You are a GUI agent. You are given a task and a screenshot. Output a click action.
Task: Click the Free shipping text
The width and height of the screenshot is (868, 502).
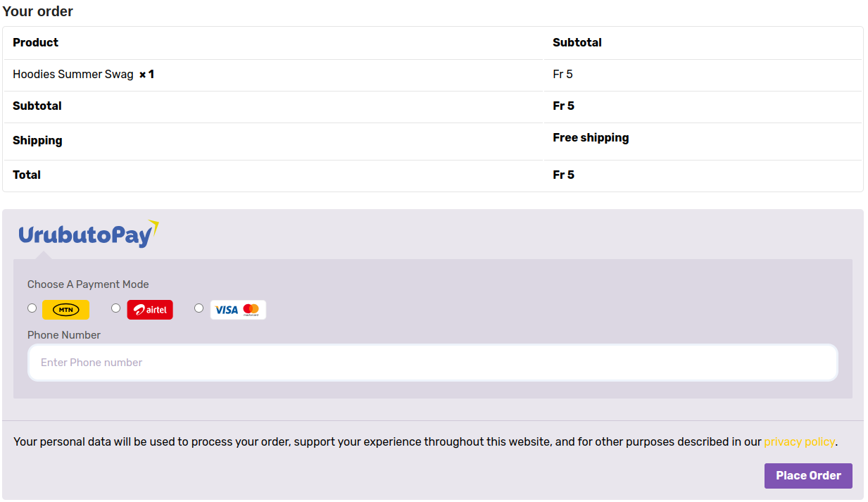pos(591,137)
